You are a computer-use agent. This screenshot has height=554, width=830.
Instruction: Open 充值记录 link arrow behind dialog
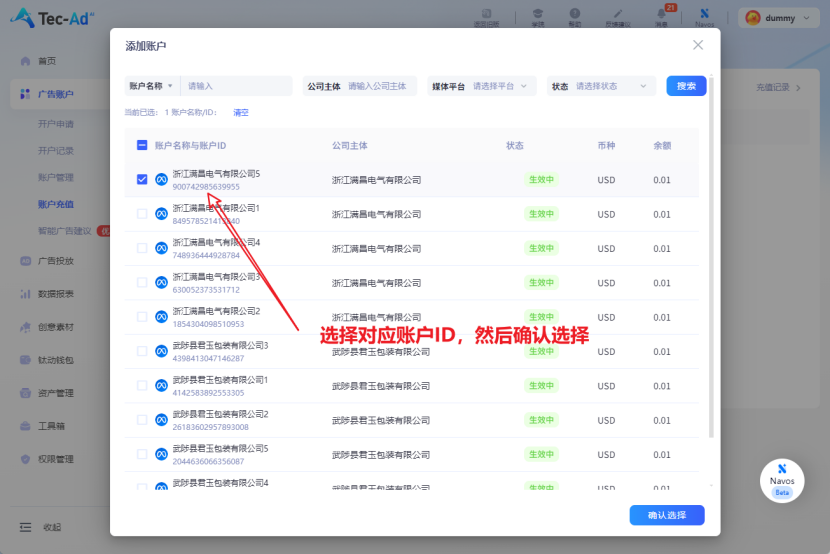pos(798,88)
